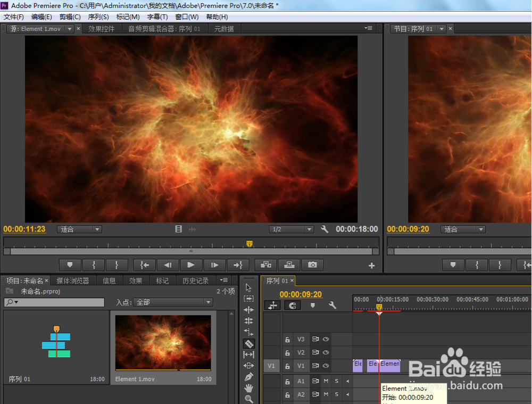The image size is (532, 404).
Task: Switch to 效果控件 tab
Action: (x=102, y=29)
